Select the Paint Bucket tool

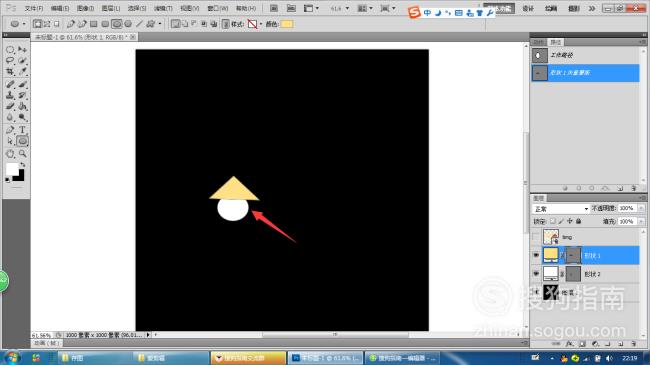point(22,106)
